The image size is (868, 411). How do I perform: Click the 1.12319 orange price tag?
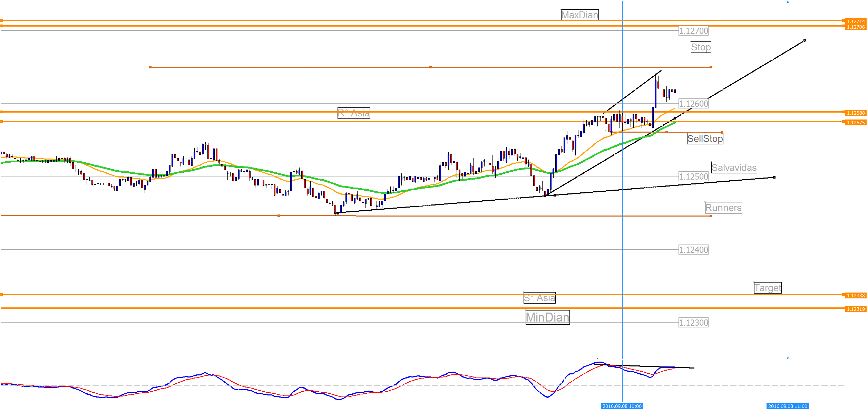click(x=856, y=309)
